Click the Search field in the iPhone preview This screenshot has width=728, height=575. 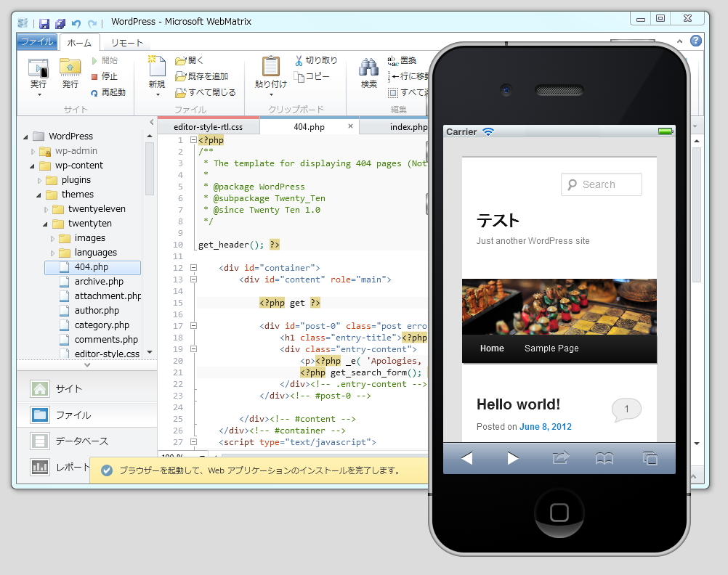click(601, 184)
